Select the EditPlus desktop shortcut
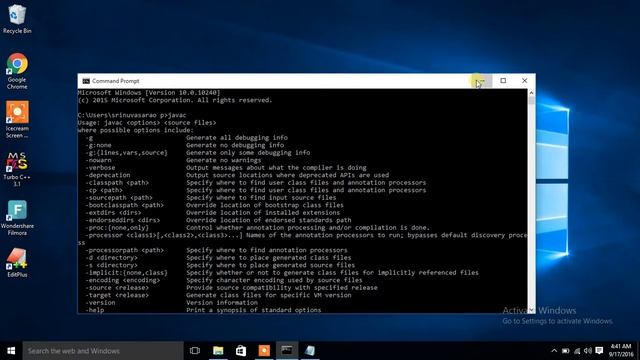640x360 pixels. click(17, 263)
